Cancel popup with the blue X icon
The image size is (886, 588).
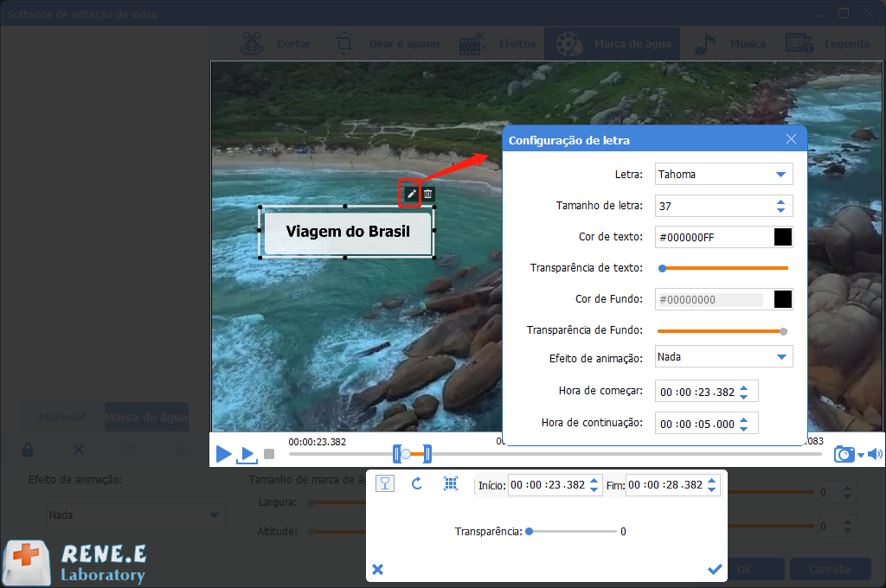(x=377, y=569)
